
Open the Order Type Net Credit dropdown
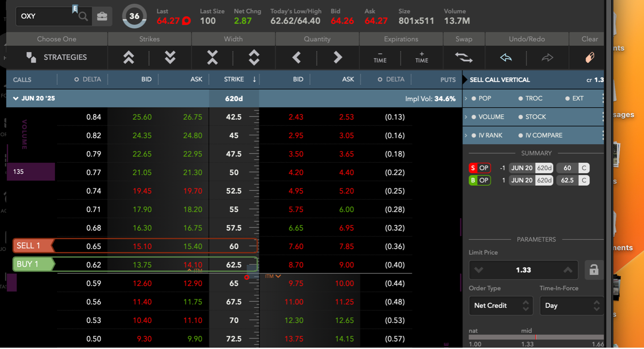(501, 306)
